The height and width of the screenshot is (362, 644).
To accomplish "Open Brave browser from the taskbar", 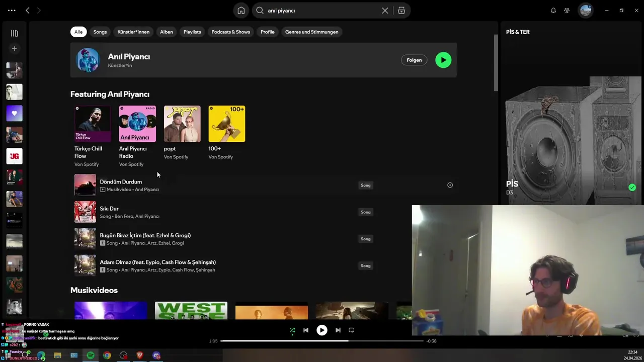I will [140, 355].
